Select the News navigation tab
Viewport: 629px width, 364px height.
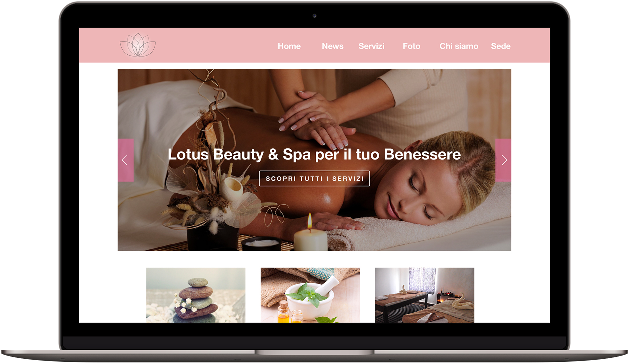tap(332, 46)
